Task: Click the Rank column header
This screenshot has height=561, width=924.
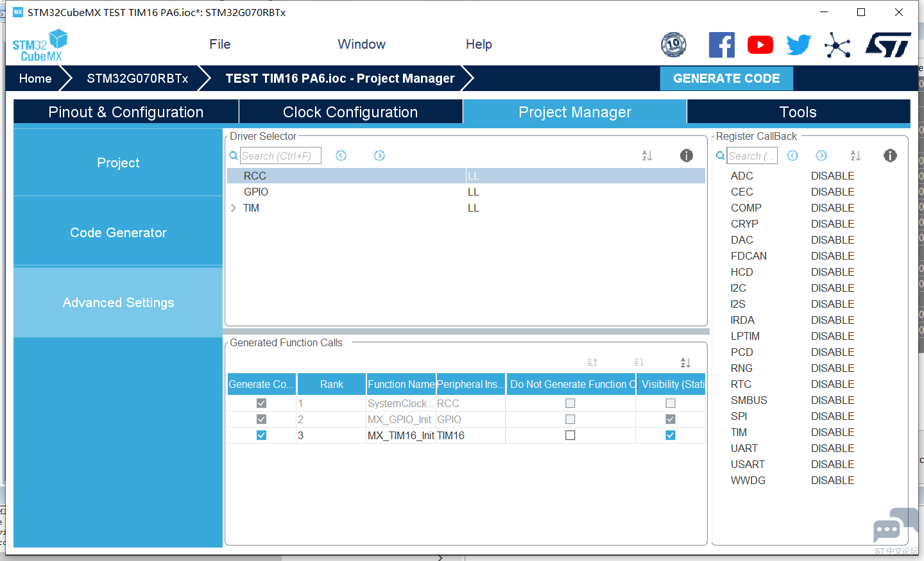Action: [332, 384]
